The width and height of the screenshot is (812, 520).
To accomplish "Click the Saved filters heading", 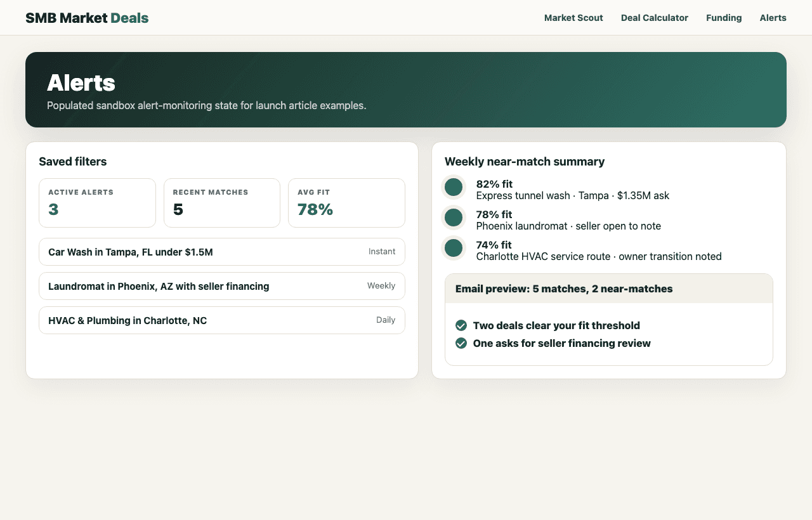I will pos(73,162).
